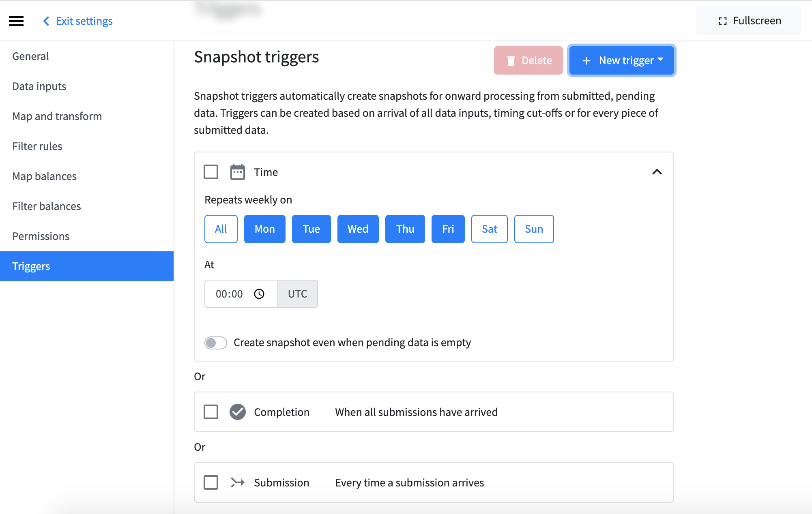Open the hamburger navigation menu
The width and height of the screenshot is (812, 514).
(16, 21)
